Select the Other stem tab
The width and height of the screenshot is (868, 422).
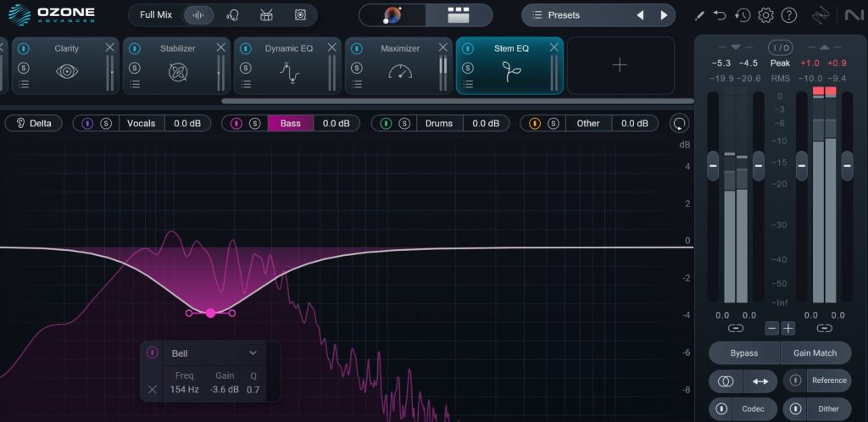[x=588, y=124]
